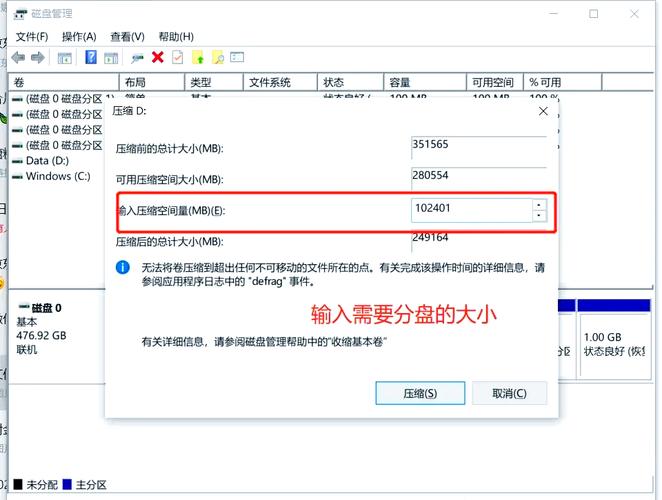Click the size after shrink value 249164
662x500 pixels.
430,237
